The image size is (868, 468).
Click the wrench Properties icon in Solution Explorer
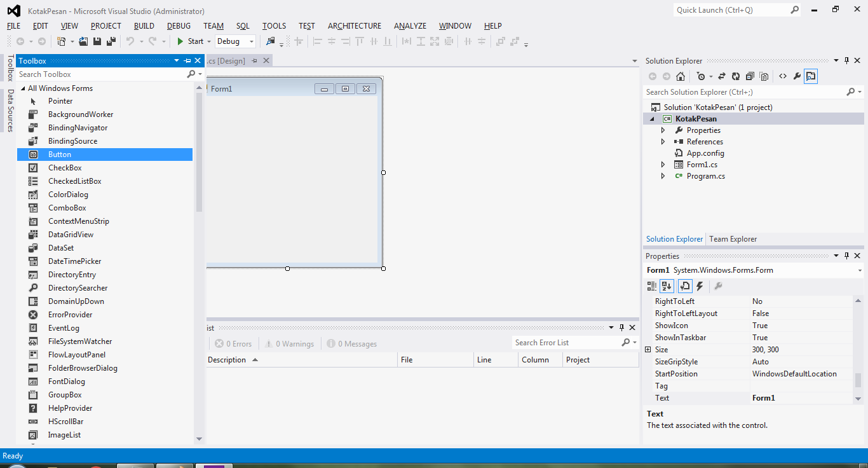coord(797,76)
